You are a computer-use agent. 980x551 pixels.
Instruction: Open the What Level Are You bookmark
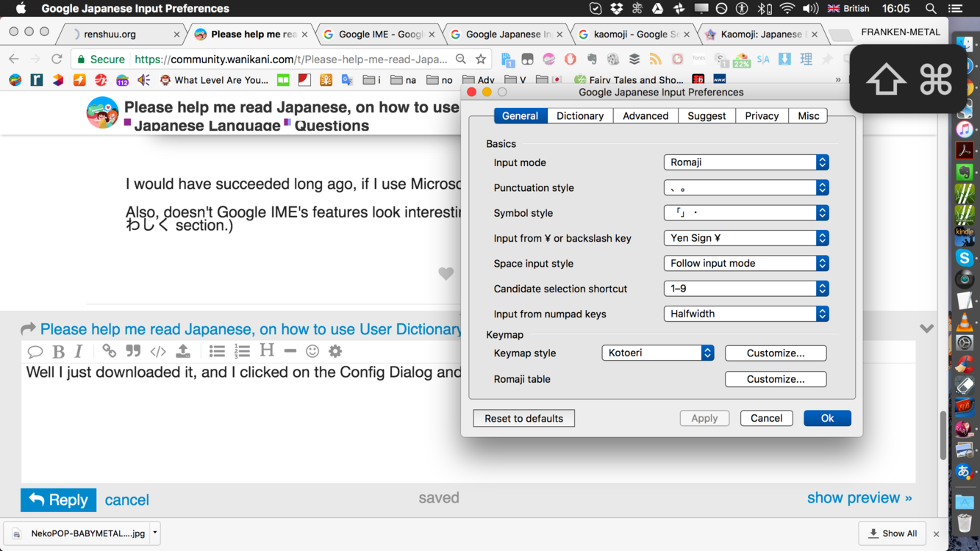click(x=214, y=79)
